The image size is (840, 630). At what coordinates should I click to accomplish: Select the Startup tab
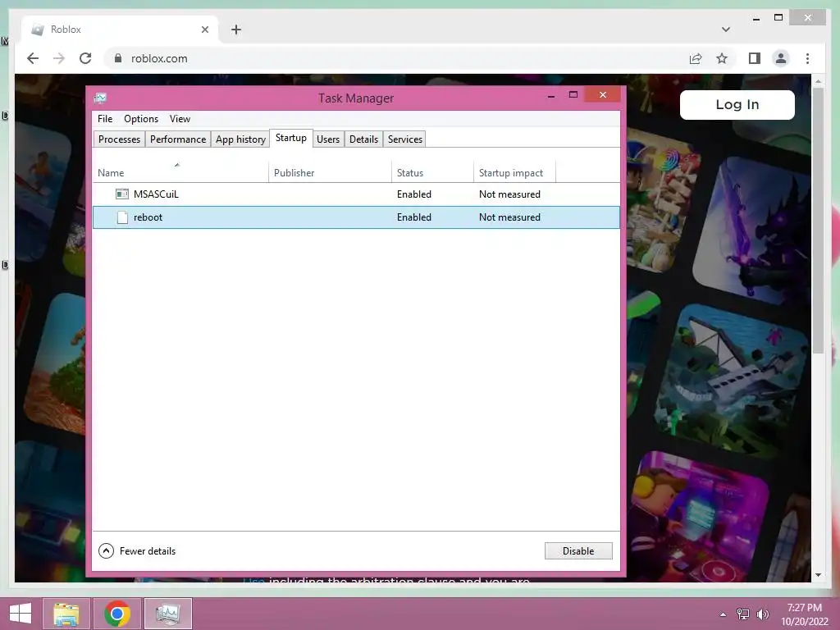click(291, 138)
